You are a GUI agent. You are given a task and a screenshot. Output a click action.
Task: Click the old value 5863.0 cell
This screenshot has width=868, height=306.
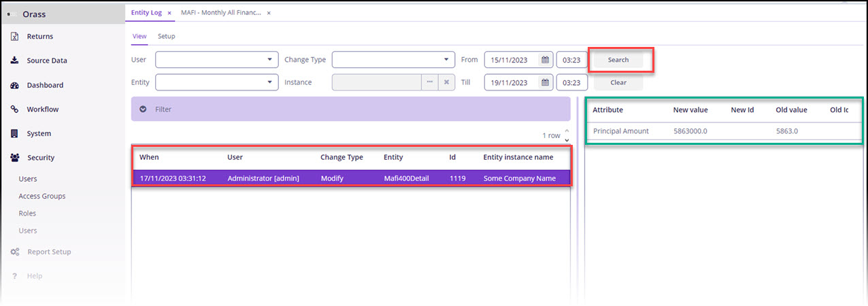[x=786, y=131]
